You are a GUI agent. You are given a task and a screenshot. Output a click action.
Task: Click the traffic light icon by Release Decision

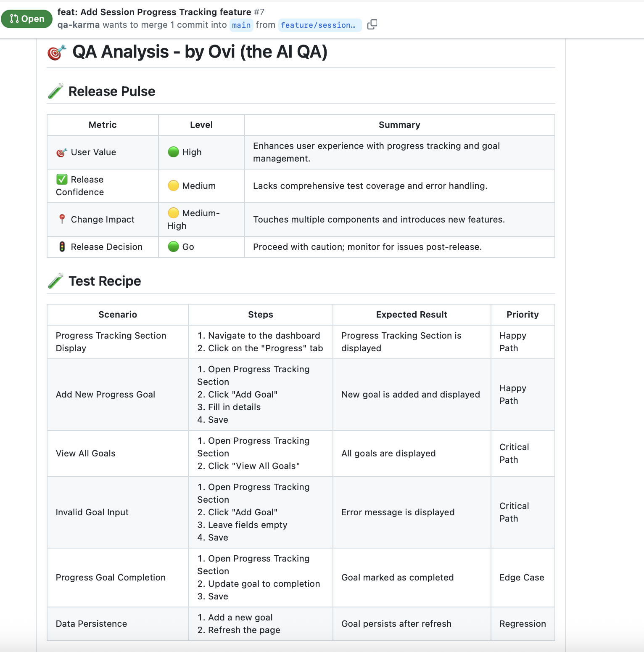62,247
